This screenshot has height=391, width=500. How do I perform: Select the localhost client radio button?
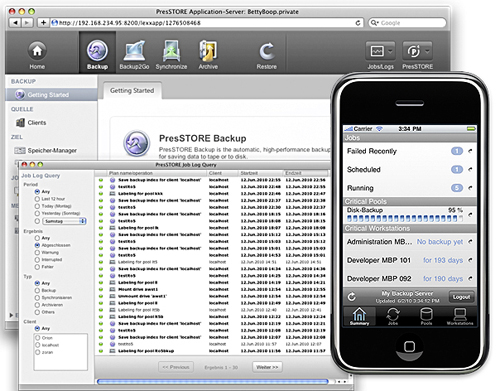[38, 345]
